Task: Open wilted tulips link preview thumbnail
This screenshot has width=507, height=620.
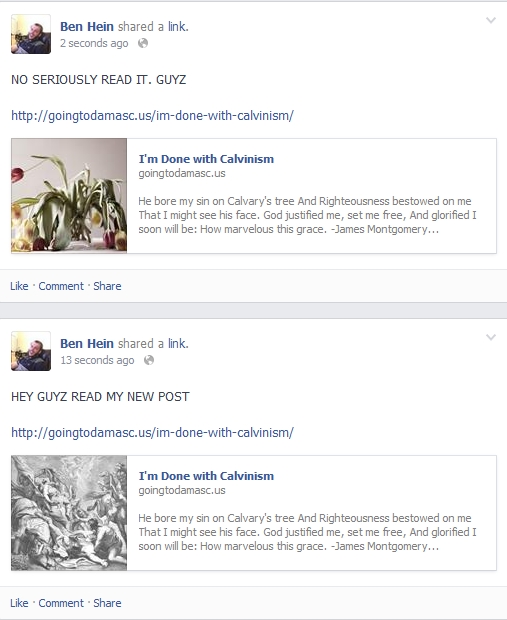Action: 69,195
